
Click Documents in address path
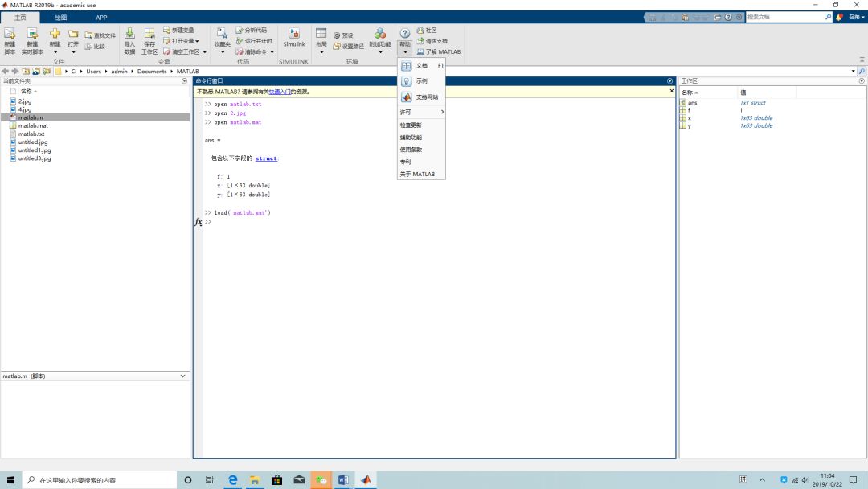152,72
